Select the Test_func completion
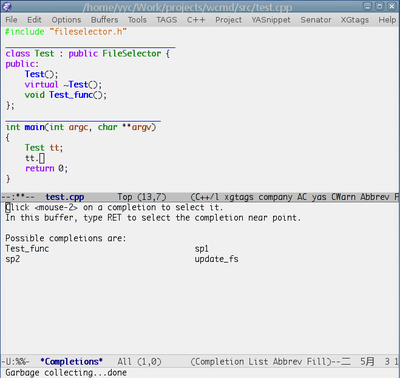This screenshot has width=400, height=378. 27,249
